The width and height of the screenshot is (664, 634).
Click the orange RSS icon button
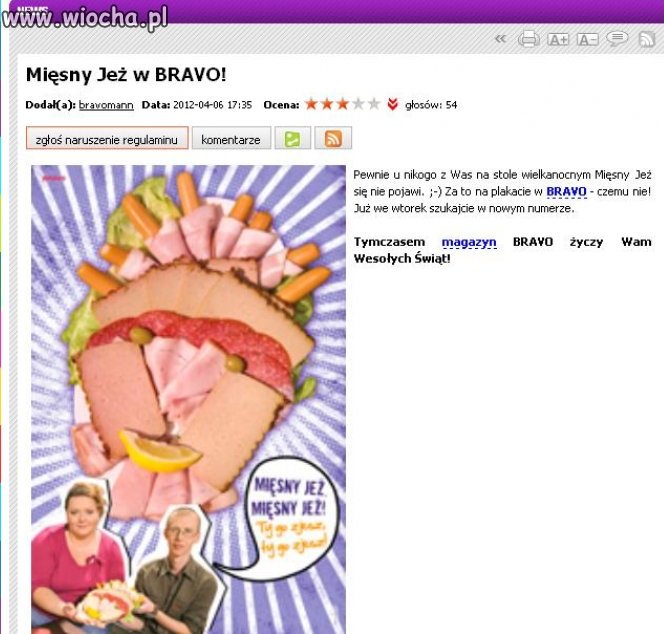tap(333, 138)
